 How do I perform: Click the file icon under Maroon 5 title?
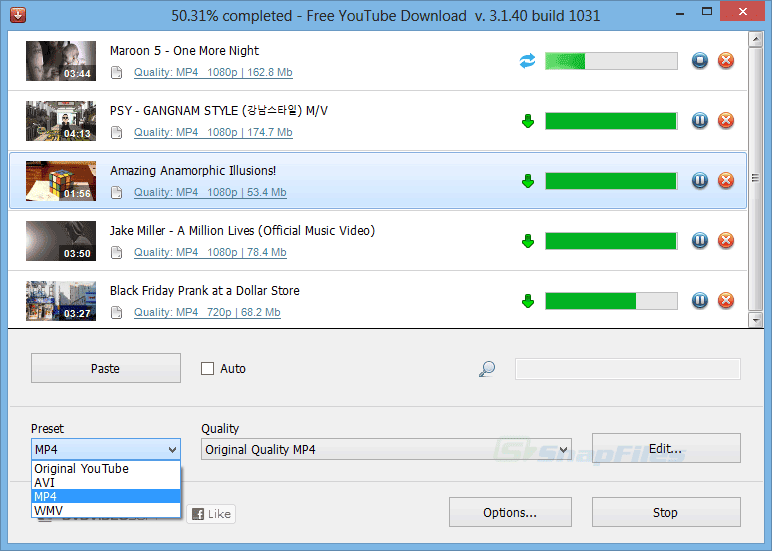117,73
